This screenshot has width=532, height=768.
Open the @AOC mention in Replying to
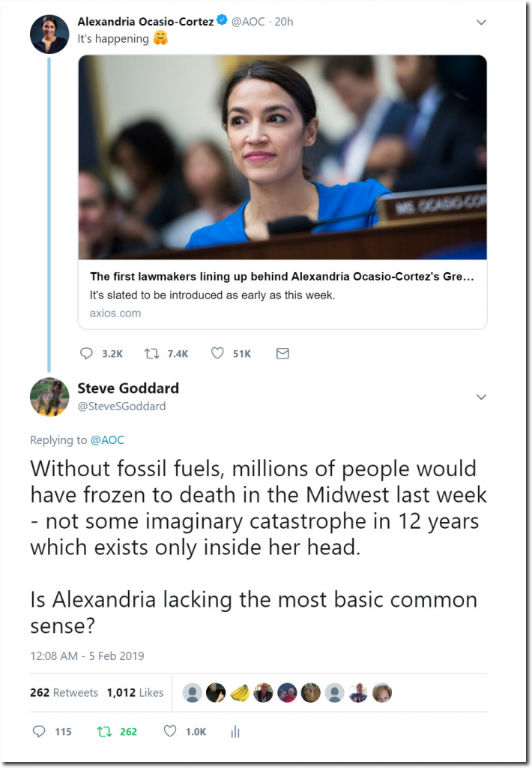pos(107,439)
